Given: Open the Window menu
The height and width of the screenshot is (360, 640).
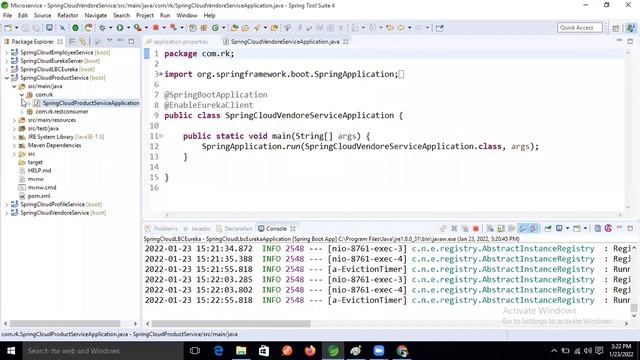Looking at the screenshot, I should [x=187, y=15].
